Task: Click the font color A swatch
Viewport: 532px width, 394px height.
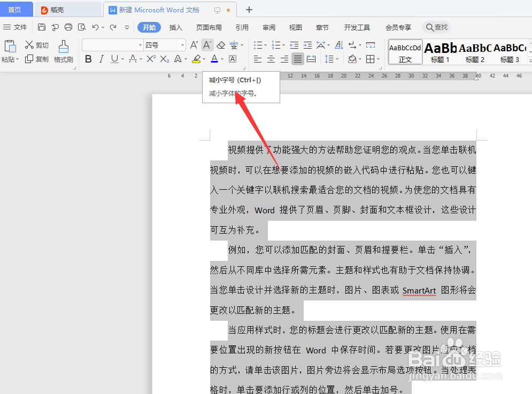Action: coord(214,59)
